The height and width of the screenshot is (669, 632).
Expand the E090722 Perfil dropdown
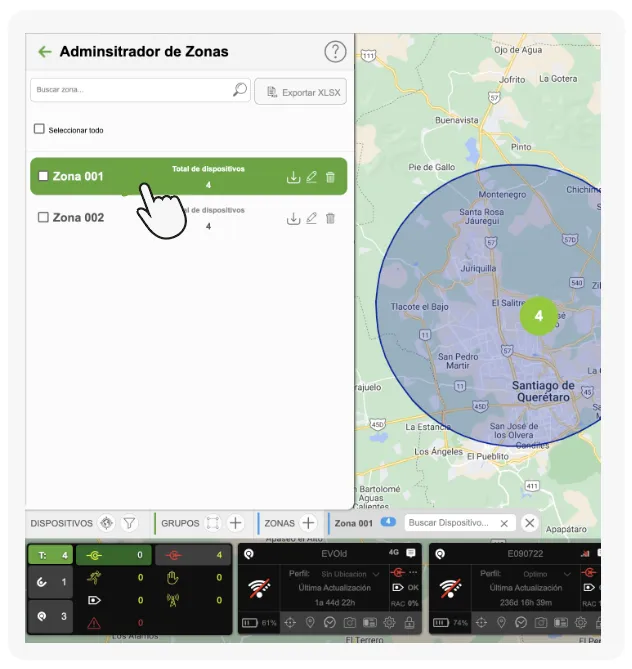tap(567, 574)
